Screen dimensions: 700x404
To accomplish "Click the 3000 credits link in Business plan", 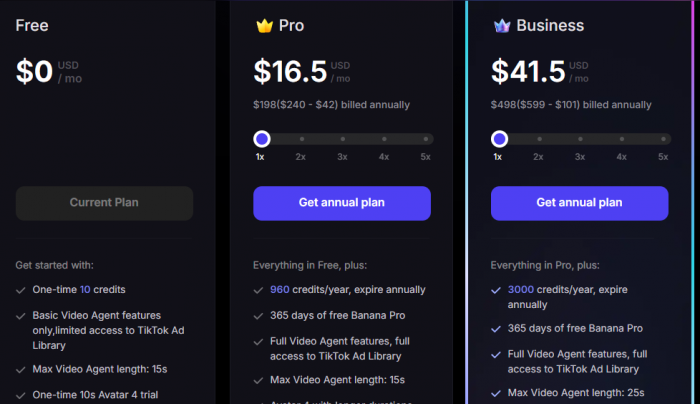I will pos(521,290).
